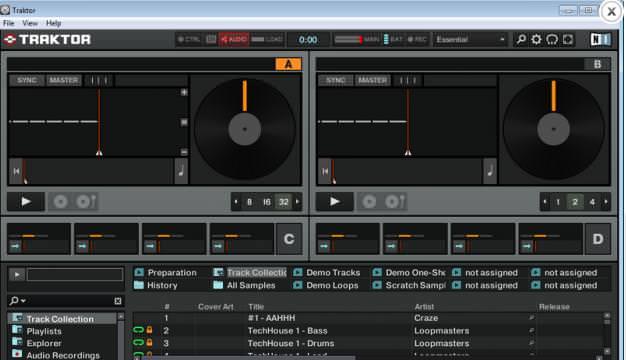Select Deck C letter button
Viewport: 626px width, 360px height.
point(289,239)
